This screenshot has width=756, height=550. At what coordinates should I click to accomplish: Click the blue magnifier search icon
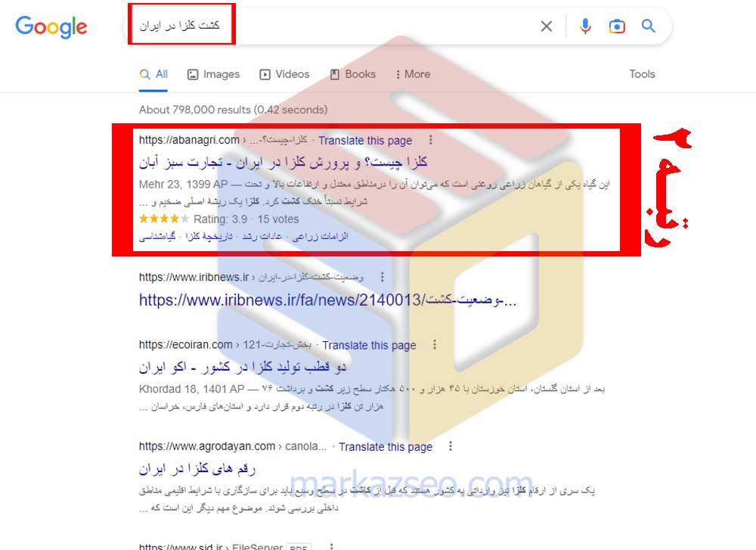click(649, 26)
